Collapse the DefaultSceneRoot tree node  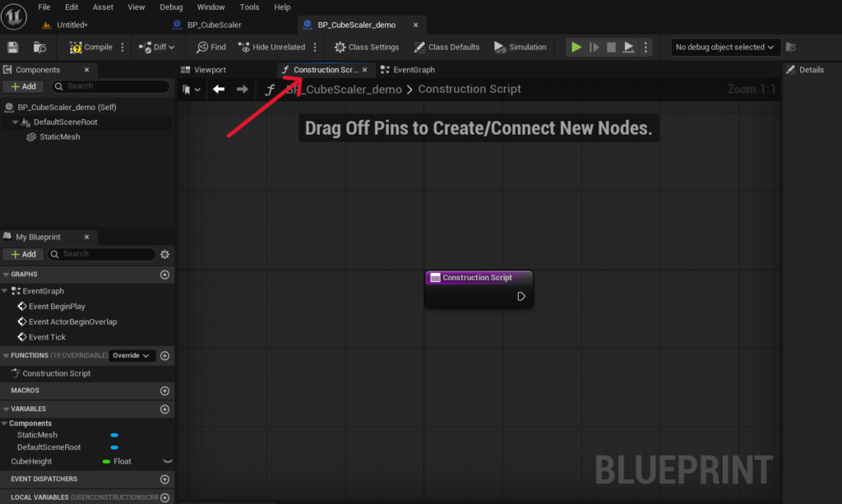(x=15, y=123)
